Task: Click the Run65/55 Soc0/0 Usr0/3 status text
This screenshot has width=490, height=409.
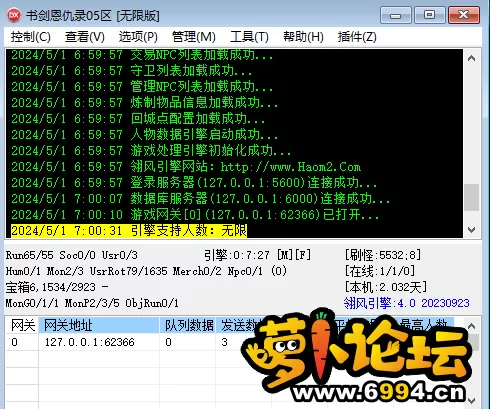Action: click(x=72, y=255)
